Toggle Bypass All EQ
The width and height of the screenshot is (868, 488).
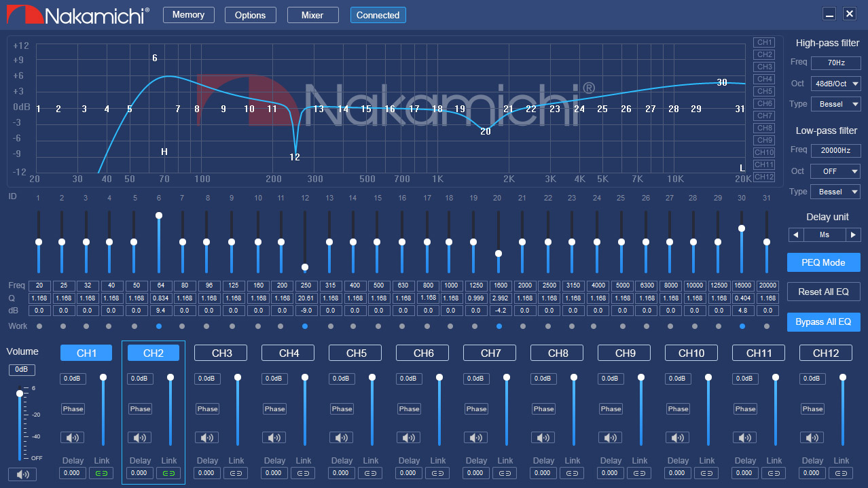coord(823,321)
